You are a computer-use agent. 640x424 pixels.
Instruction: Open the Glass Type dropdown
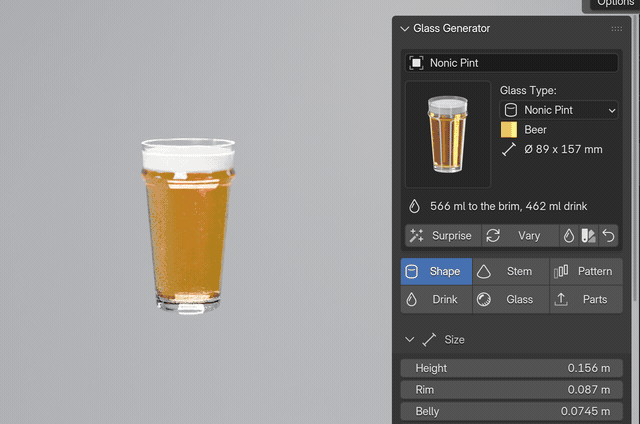pos(559,110)
